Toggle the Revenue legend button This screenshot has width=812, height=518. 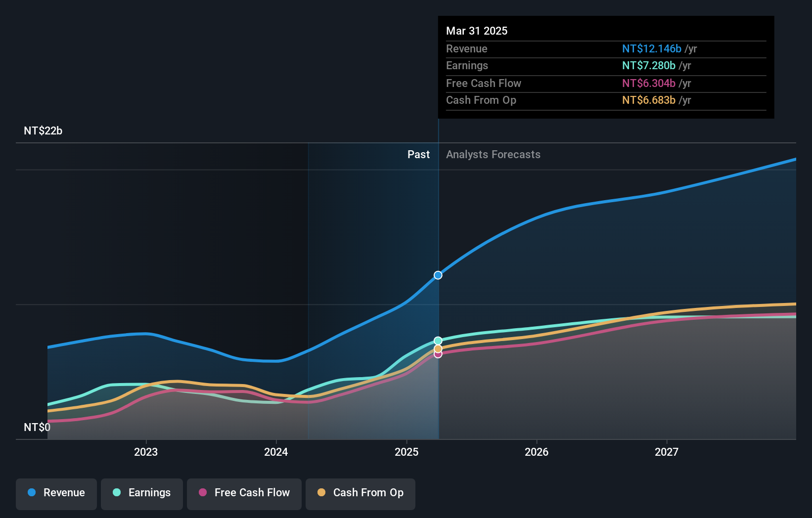[56, 494]
